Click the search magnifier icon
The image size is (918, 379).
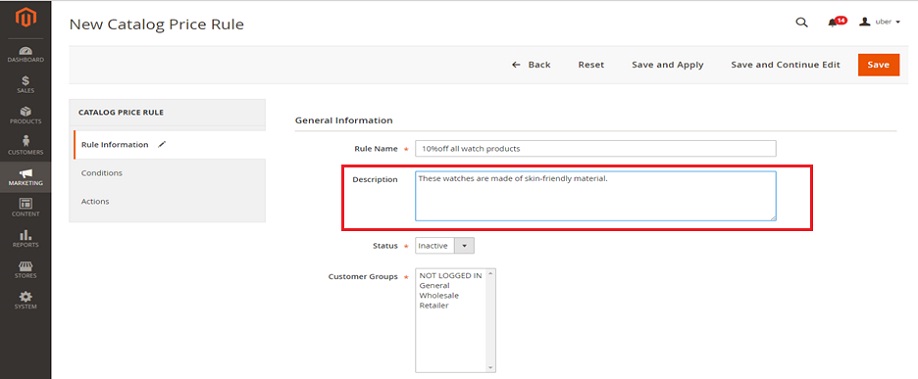(801, 23)
